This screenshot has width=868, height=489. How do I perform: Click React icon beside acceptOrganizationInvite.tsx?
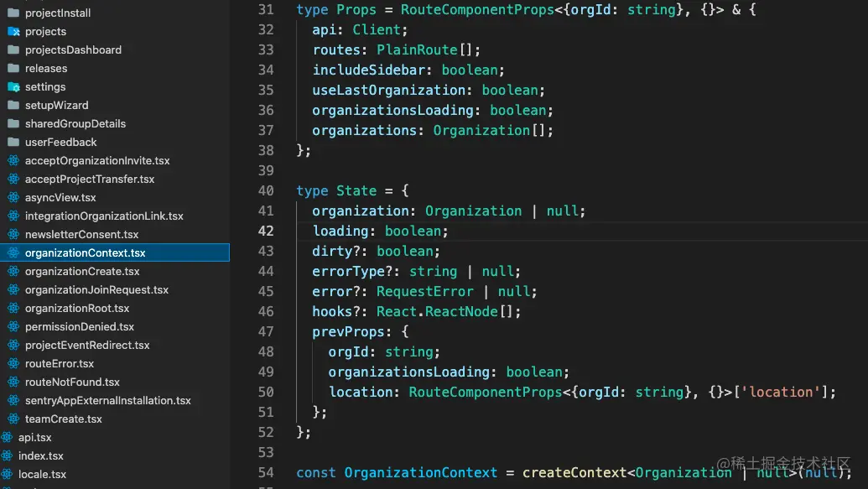point(13,160)
